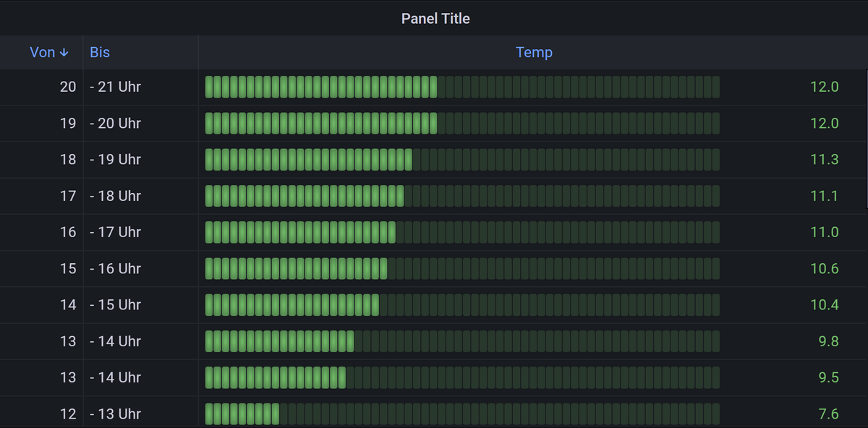
Task: Sort table by the Bis column header
Action: (x=100, y=52)
